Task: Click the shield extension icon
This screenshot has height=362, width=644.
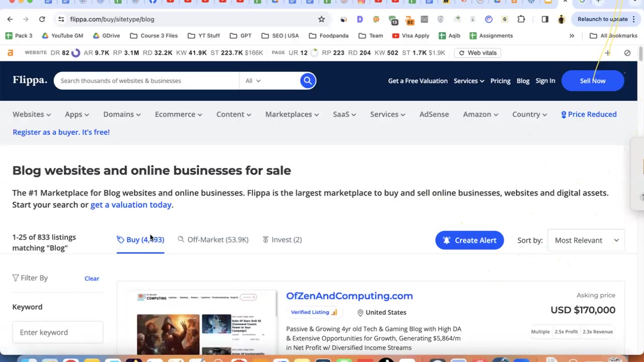Action: coord(441,19)
